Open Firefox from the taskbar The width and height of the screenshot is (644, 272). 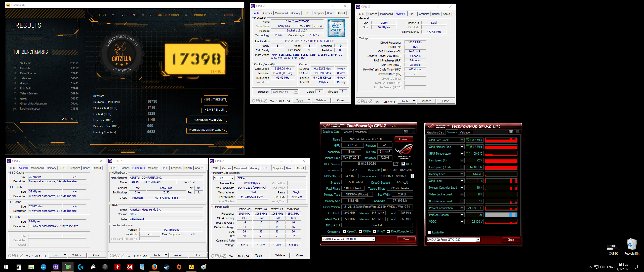tap(154, 267)
